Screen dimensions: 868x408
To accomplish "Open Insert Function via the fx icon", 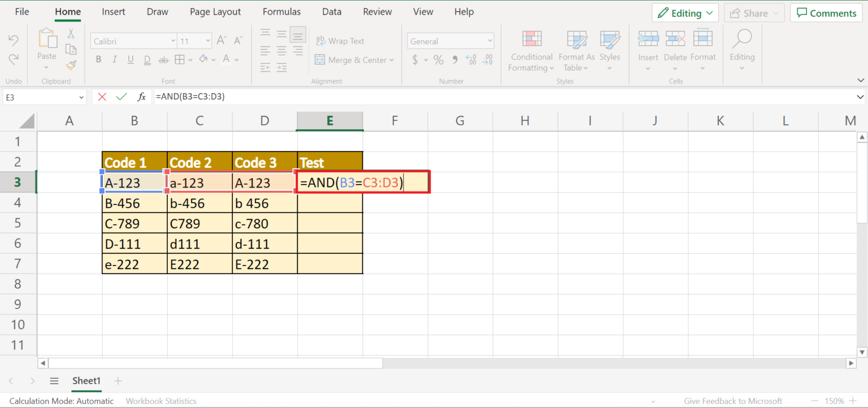I will click(142, 97).
